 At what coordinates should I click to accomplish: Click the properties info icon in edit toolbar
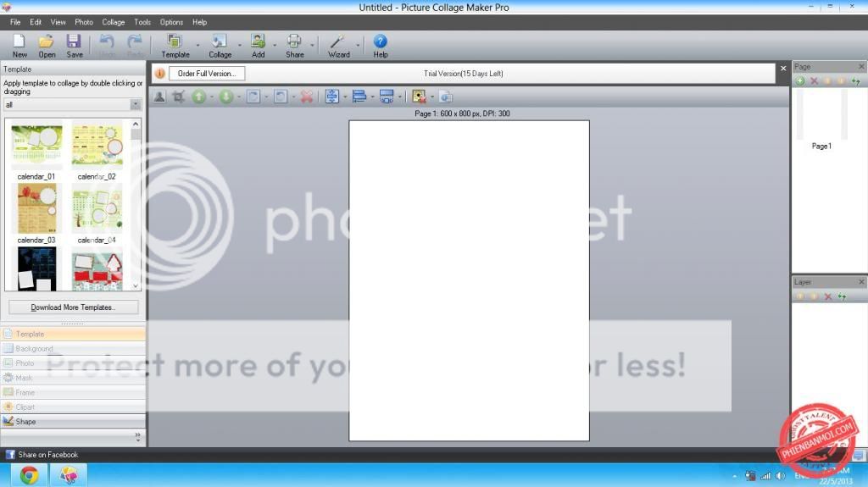pos(446,97)
